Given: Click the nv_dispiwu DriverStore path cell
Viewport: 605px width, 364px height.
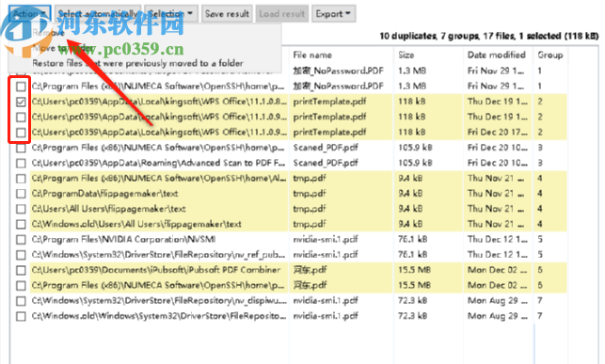Looking at the screenshot, I should tap(159, 300).
